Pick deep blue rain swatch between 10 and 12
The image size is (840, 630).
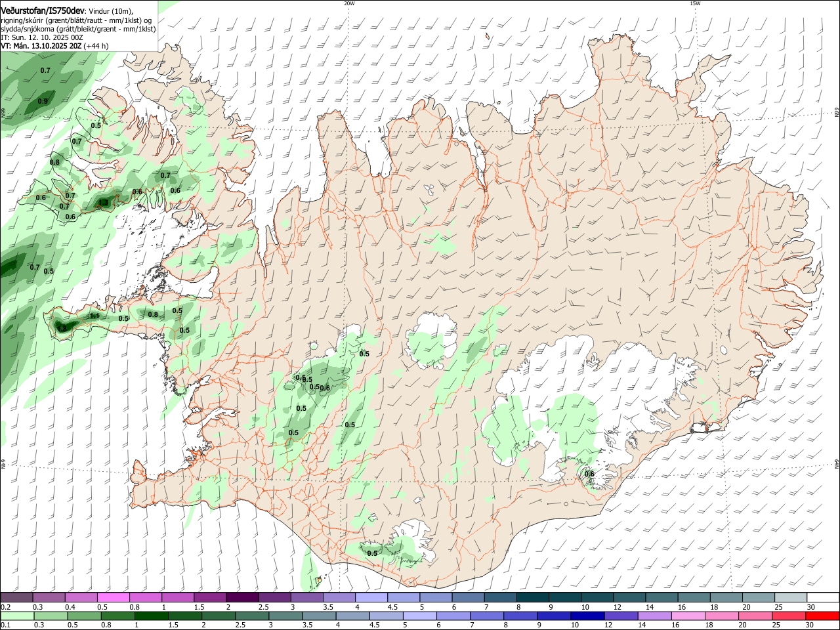pyautogui.click(x=588, y=616)
